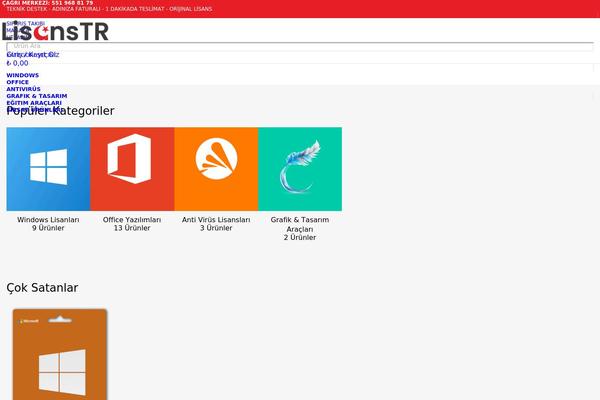The width and height of the screenshot is (600, 400).
Task: Click the '3 Ürünler' count text
Action: click(x=216, y=228)
